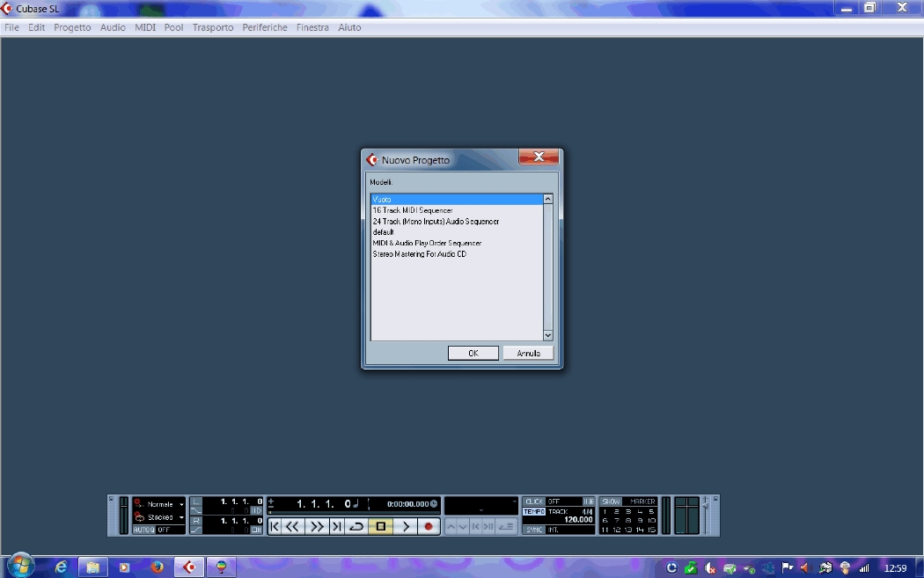
Task: Open the play order dropdown arrow
Action: coord(515,501)
